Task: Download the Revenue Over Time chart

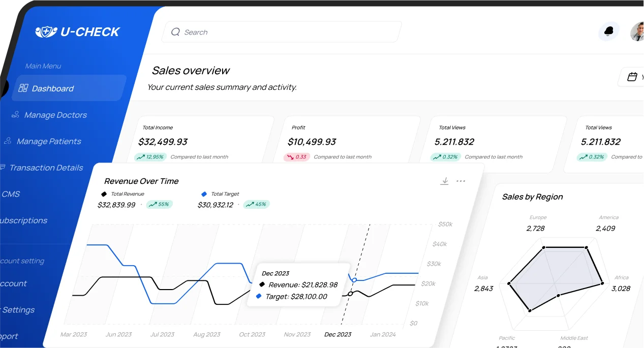Action: pos(444,181)
